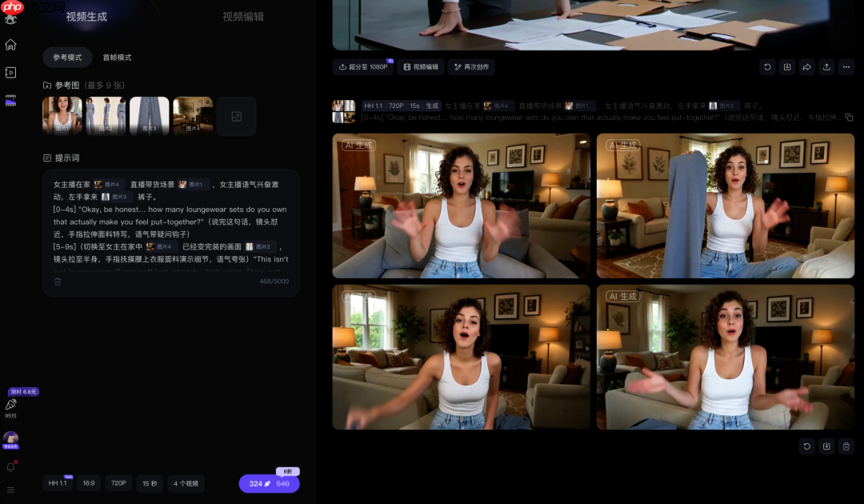864x504 pixels.
Task: Click the 再次创作 button
Action: [471, 66]
